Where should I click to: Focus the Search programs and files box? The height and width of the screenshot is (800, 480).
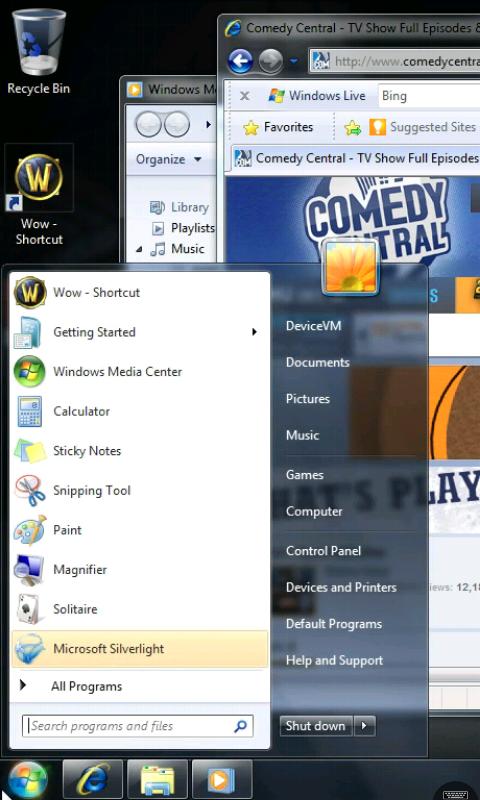click(x=138, y=726)
